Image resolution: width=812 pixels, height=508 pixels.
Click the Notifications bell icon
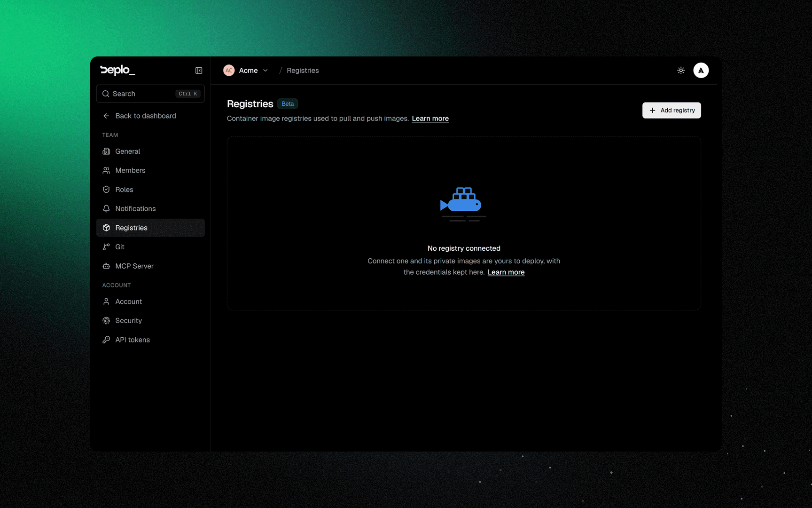click(x=106, y=208)
